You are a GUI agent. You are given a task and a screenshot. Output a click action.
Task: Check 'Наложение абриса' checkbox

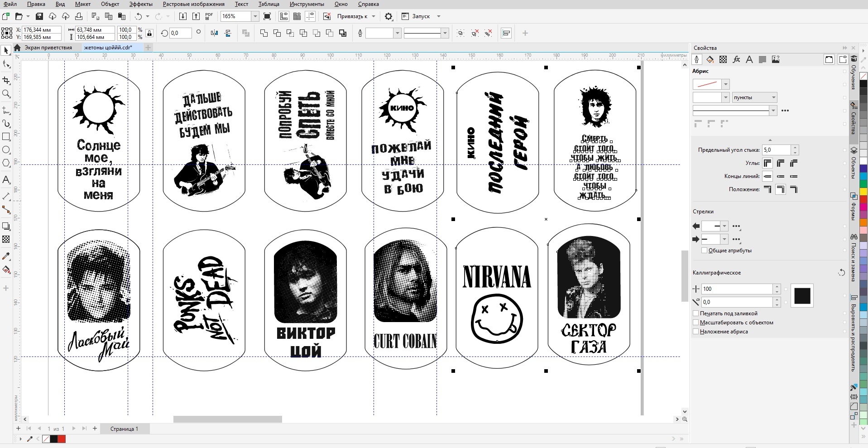696,332
